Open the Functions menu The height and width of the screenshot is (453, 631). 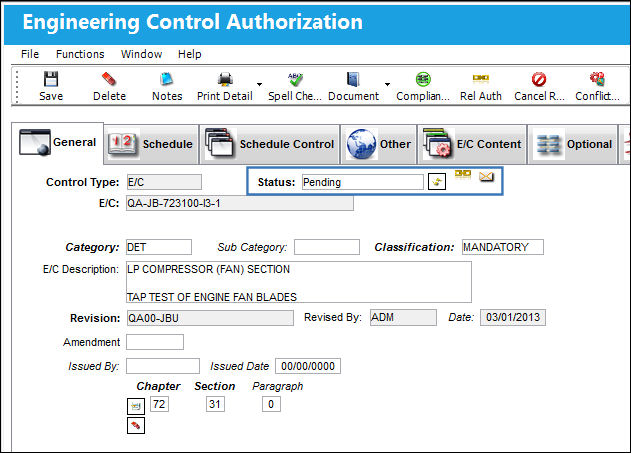80,54
